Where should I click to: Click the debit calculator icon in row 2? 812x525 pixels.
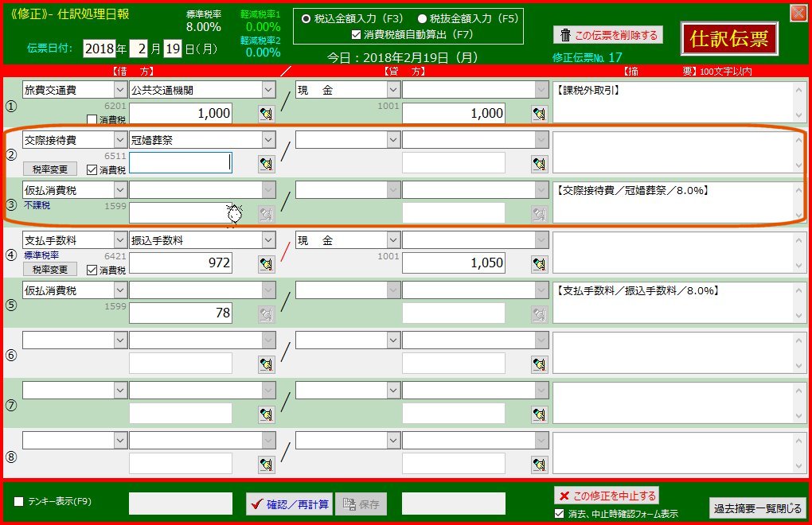pyautogui.click(x=266, y=164)
